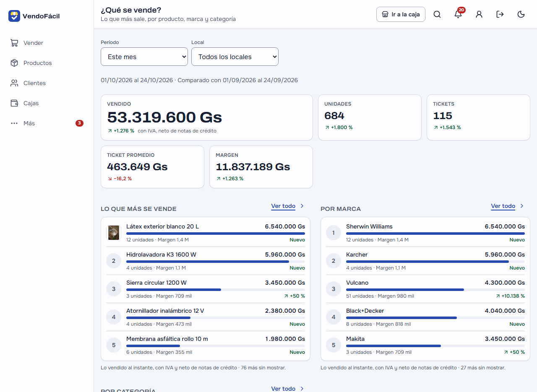Go to Clientes in the sidebar

pos(47,83)
